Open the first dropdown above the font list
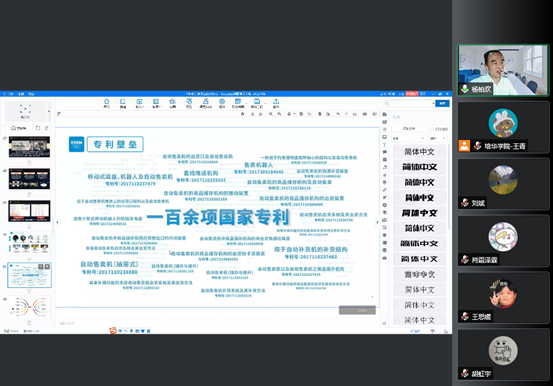 [409, 138]
